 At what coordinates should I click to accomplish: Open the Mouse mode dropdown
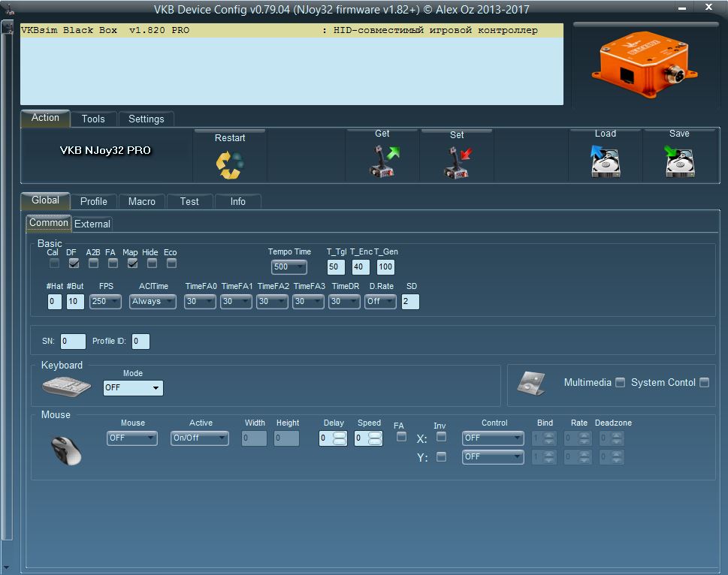coord(132,438)
